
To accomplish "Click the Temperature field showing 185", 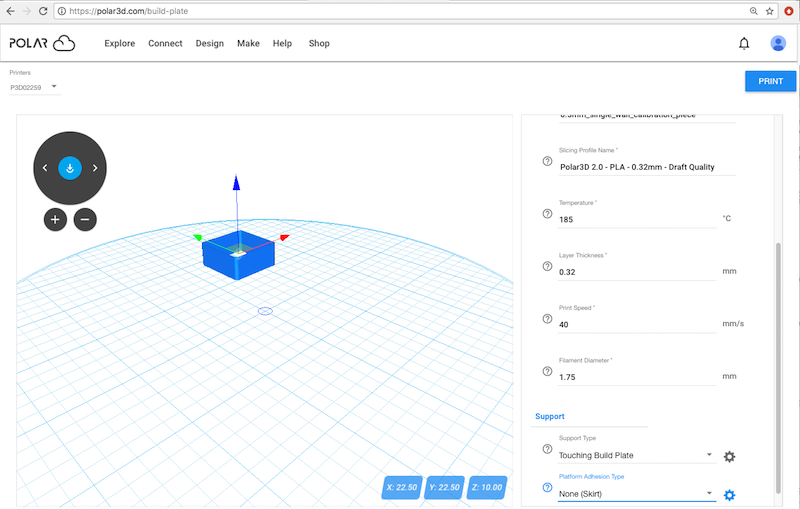I will [637, 220].
